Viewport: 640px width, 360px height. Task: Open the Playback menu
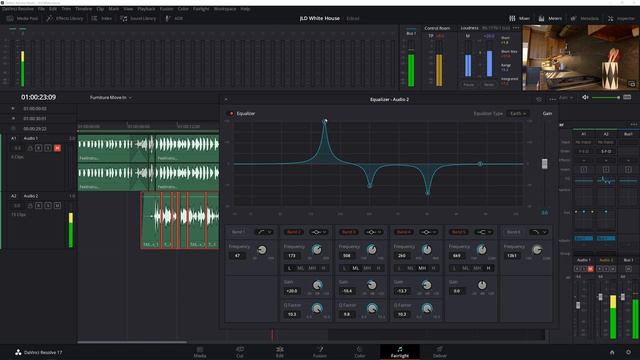tap(146, 9)
